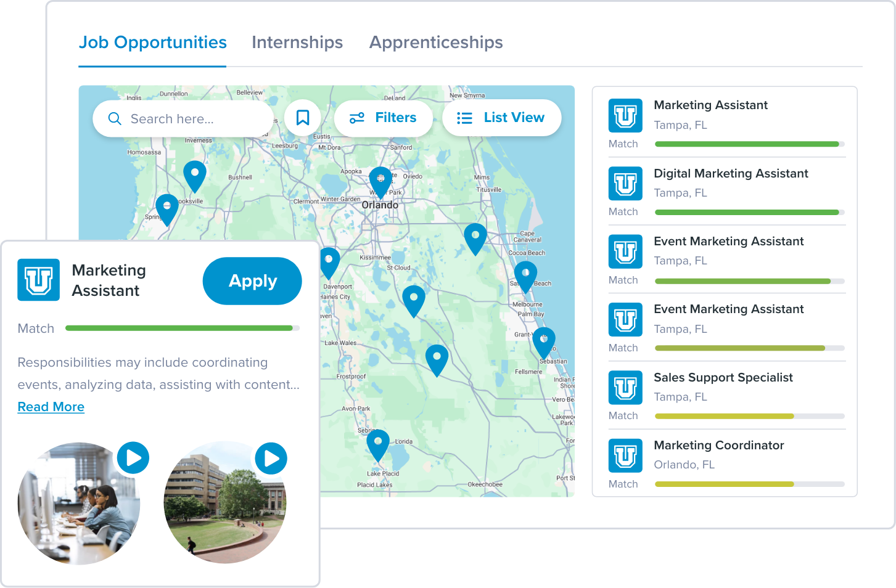Screen dimensions: 896x588
Task: Click the Search here input field
Action: pos(191,119)
